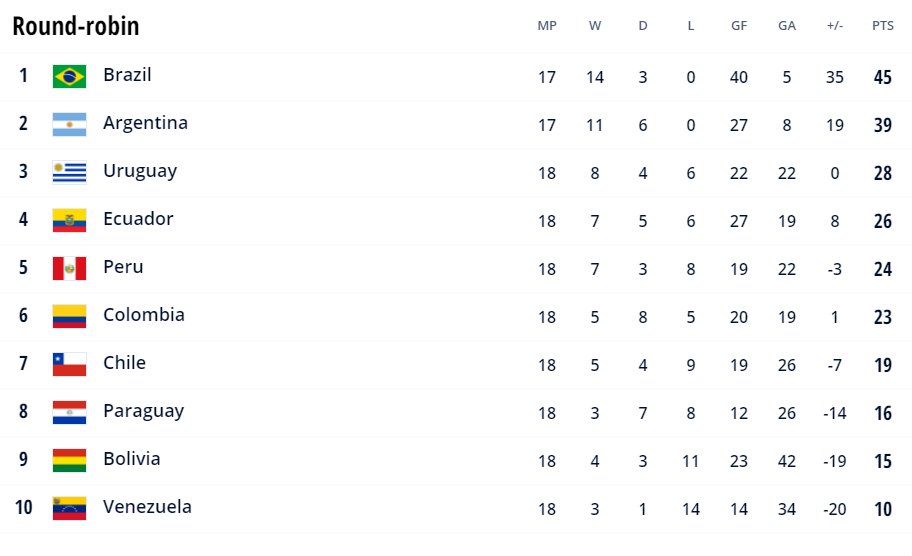Click the Argentina flag icon
The height and width of the screenshot is (556, 912).
69,124
